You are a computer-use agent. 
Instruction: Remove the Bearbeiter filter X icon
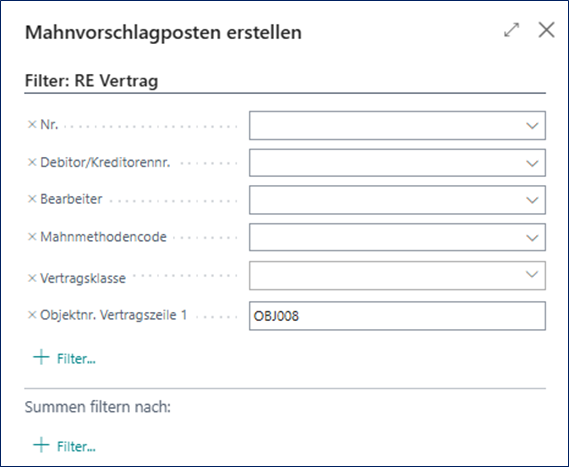click(32, 199)
